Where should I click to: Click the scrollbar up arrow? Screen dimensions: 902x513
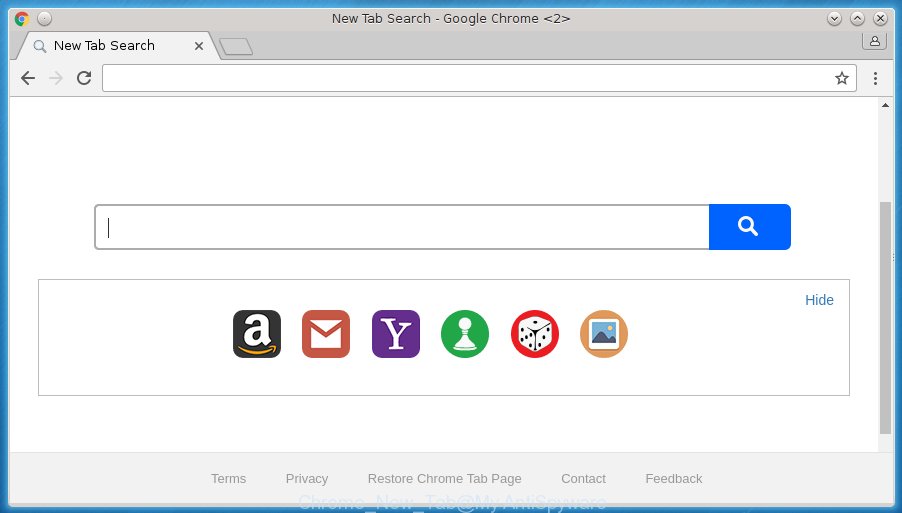(885, 105)
